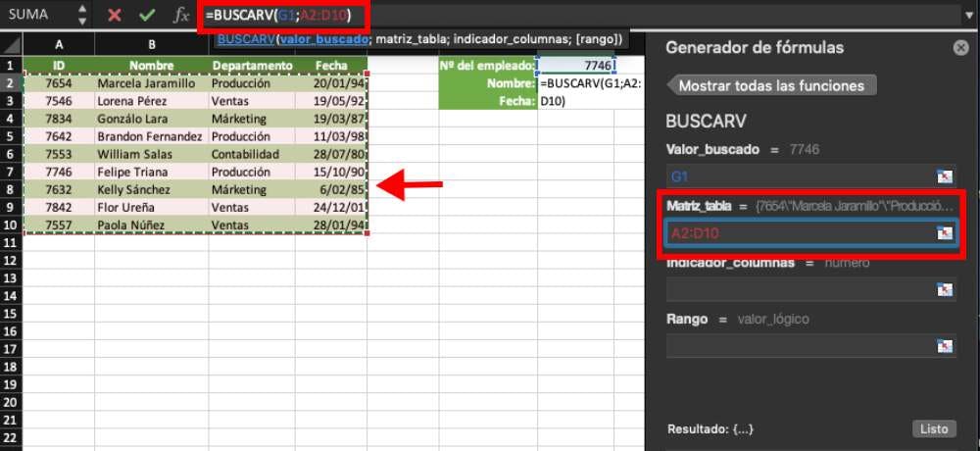
Task: Close the Generador de fórmulas panel
Action: [x=959, y=48]
